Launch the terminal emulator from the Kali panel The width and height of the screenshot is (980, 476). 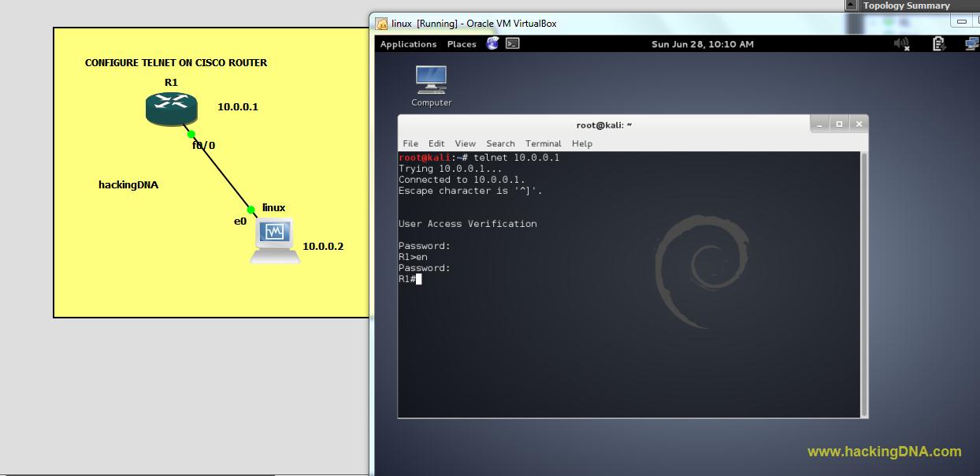point(513,44)
